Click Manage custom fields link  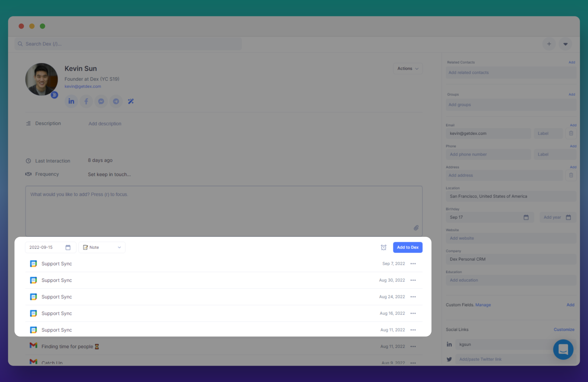point(483,305)
